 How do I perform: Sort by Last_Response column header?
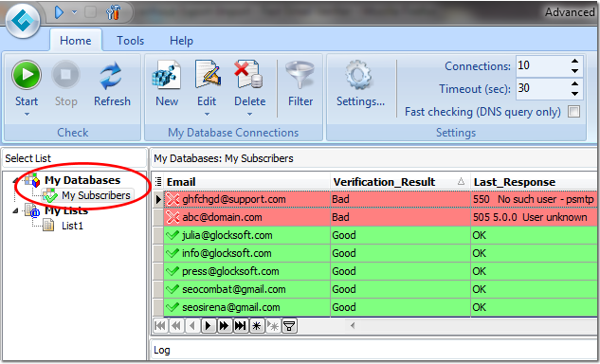(x=535, y=182)
